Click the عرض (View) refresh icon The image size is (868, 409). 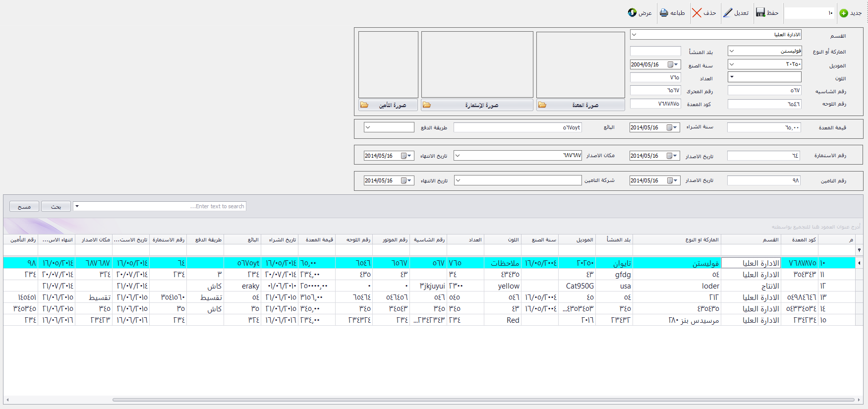(x=632, y=13)
